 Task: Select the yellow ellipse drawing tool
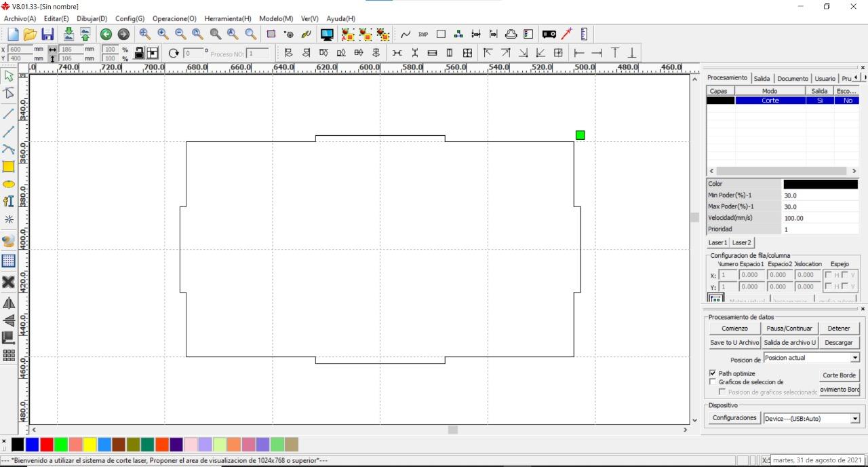click(x=9, y=185)
